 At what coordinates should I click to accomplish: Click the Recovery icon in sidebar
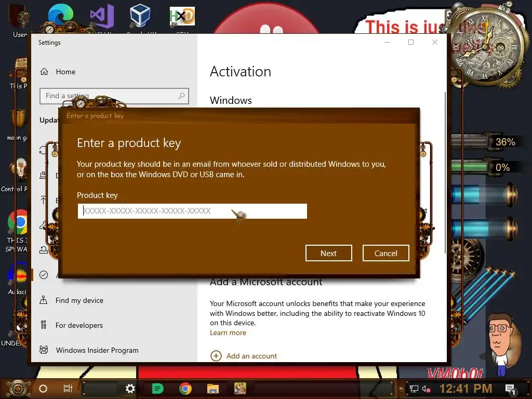tap(44, 250)
